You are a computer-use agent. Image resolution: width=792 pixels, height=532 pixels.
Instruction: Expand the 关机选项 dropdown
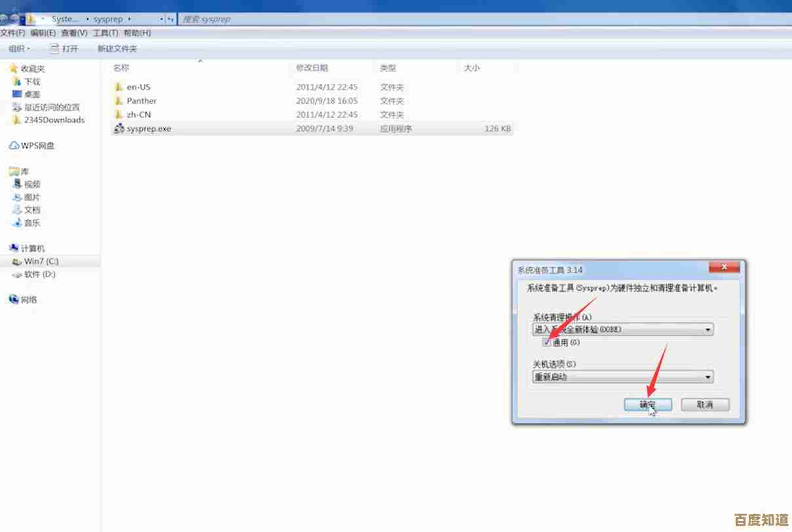pyautogui.click(x=707, y=377)
